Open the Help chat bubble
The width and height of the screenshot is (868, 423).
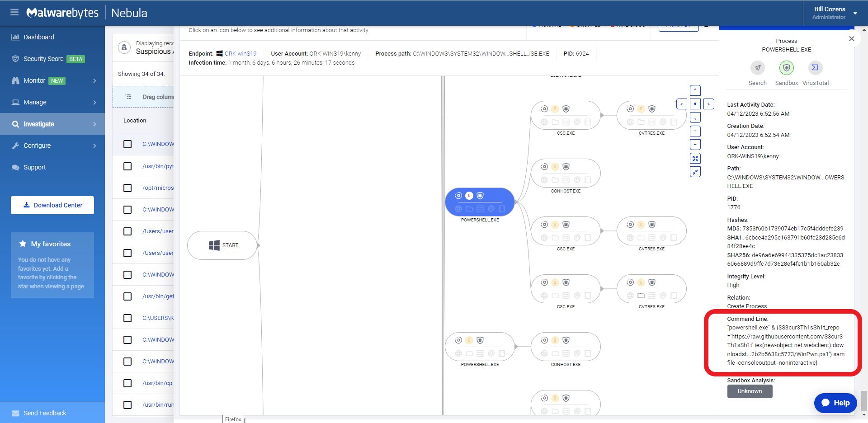(835, 403)
